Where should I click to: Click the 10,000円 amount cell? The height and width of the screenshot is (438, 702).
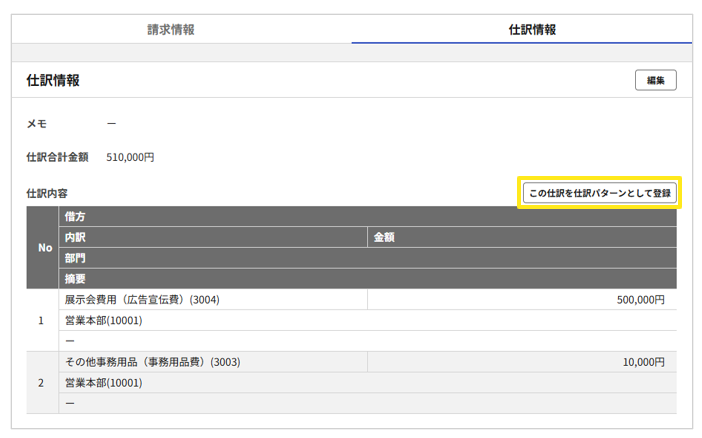pyautogui.click(x=522, y=362)
